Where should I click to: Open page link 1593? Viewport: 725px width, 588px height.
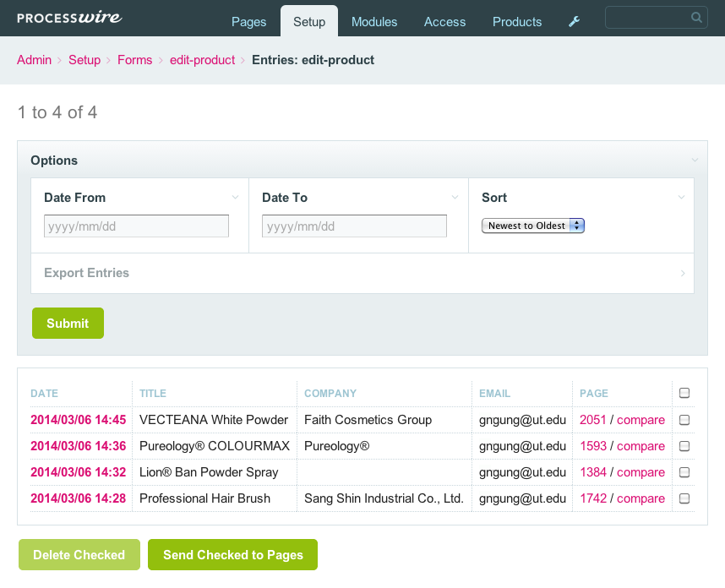pyautogui.click(x=593, y=446)
